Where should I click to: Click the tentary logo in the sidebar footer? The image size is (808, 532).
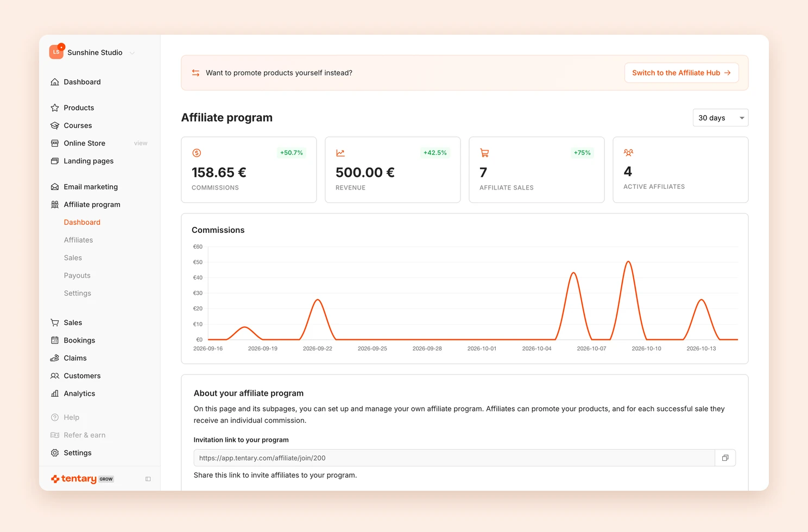click(x=74, y=479)
